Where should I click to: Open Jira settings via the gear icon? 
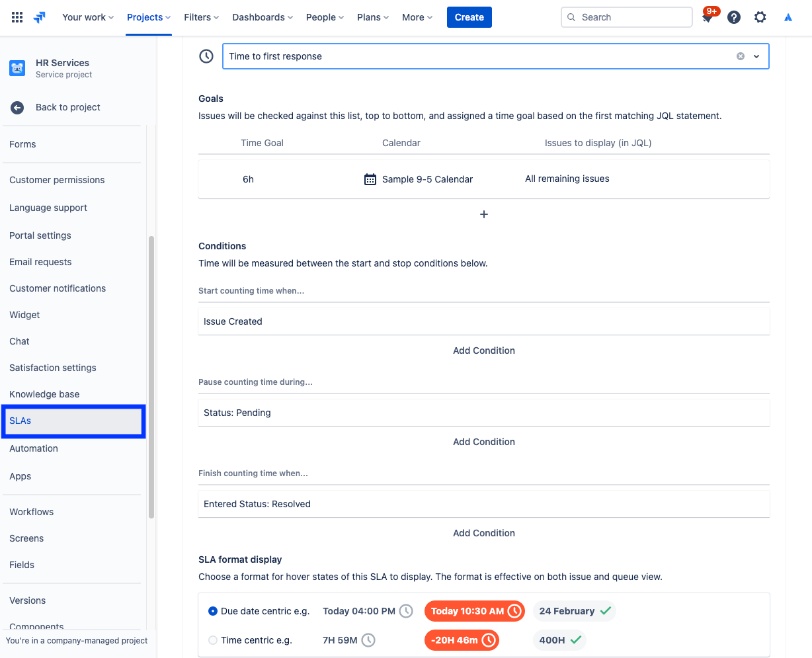click(x=760, y=17)
